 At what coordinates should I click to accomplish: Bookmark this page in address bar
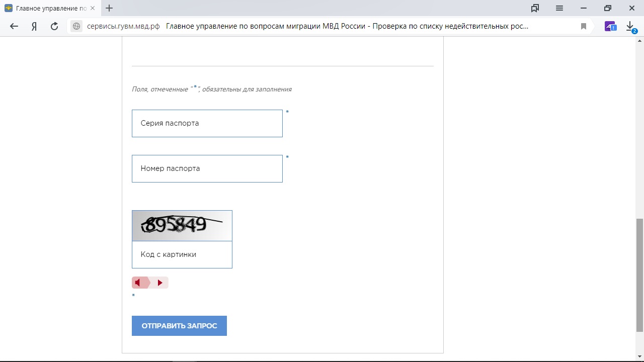click(x=584, y=26)
